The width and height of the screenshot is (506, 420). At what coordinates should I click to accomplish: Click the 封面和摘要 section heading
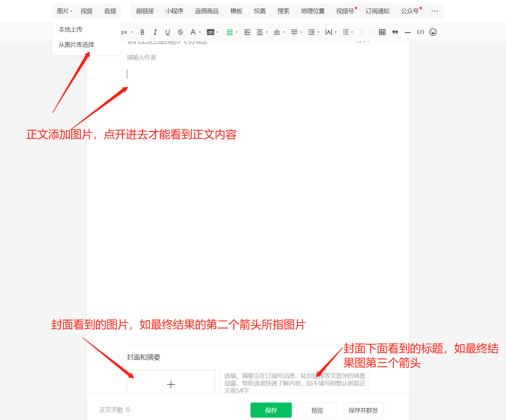click(x=143, y=357)
